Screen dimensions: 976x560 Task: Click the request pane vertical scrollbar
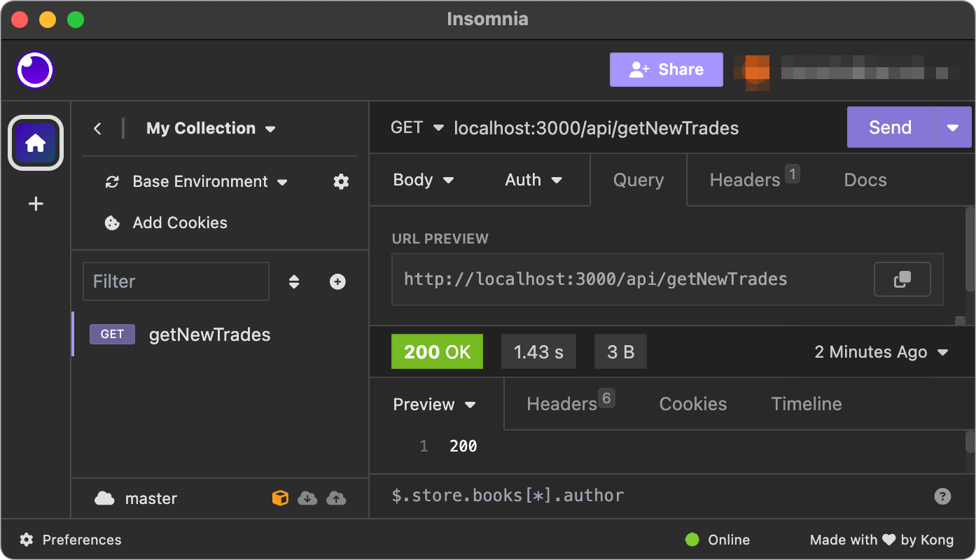(970, 248)
